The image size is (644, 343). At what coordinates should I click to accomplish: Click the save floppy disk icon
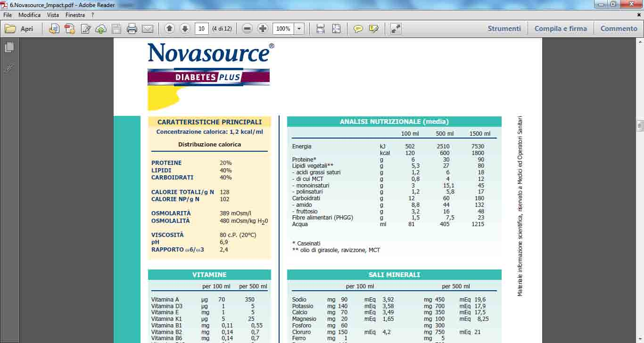point(116,29)
